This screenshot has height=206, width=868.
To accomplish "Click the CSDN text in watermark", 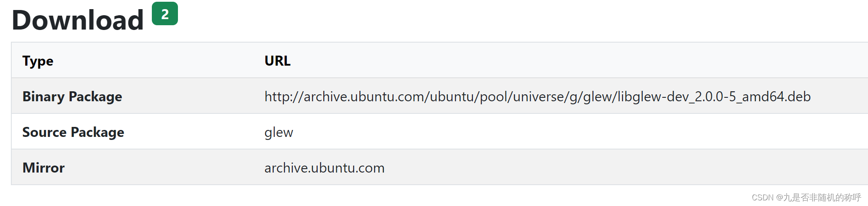I will (762, 198).
